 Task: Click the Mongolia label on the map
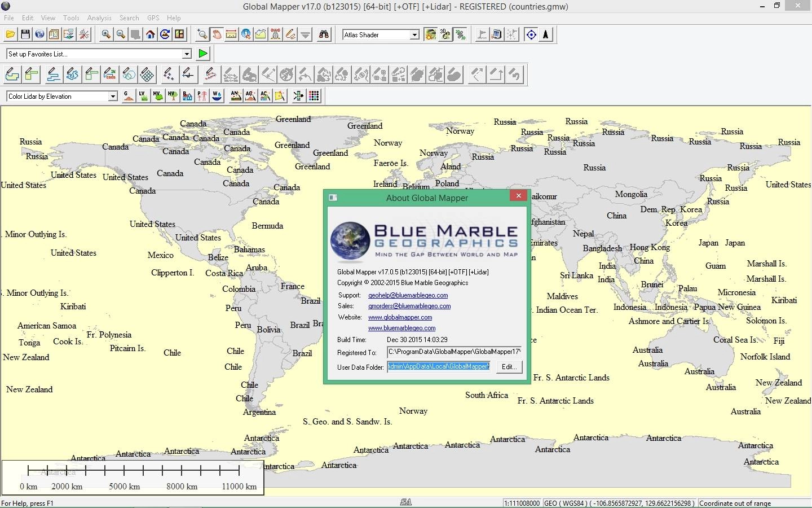[x=631, y=194]
